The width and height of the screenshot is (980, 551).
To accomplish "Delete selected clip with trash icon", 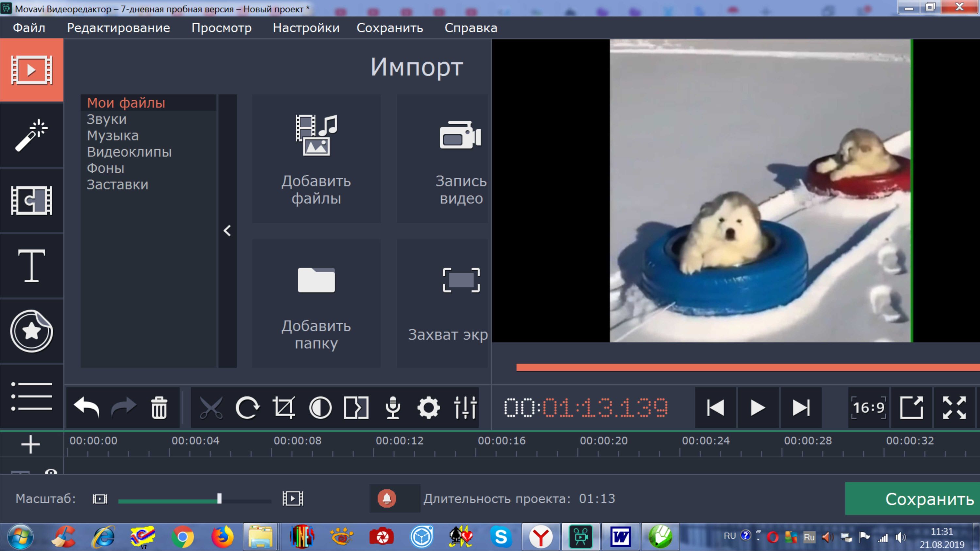I will pos(159,408).
